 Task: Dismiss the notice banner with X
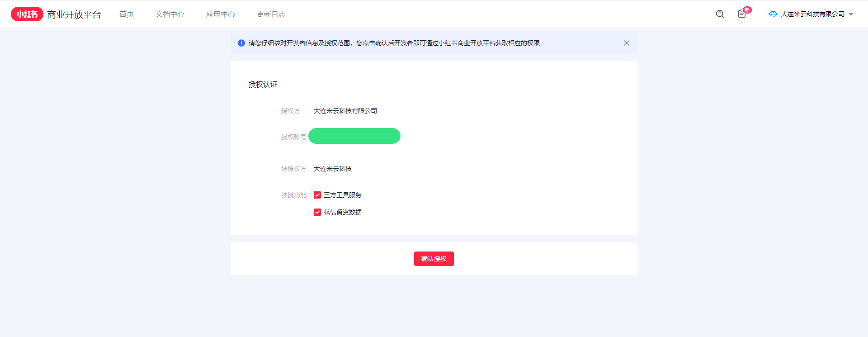click(x=626, y=43)
